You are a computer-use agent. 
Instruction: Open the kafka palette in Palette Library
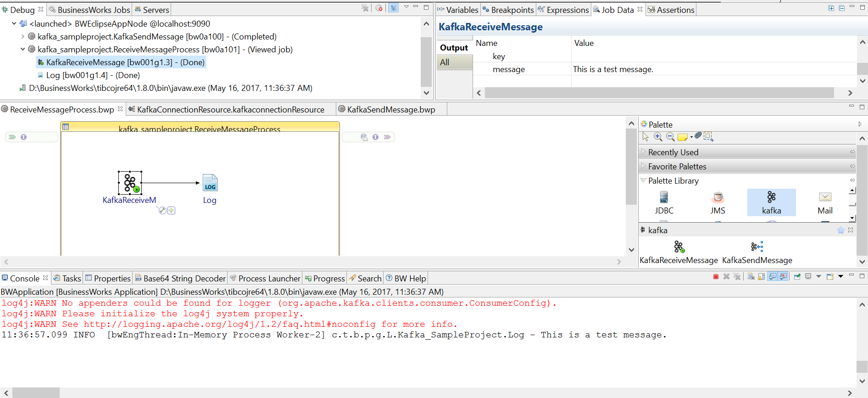click(772, 203)
